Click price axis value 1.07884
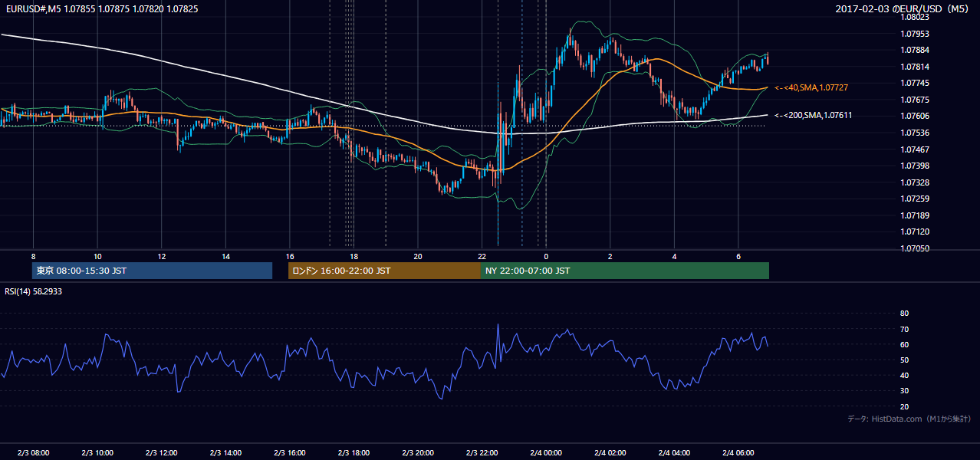 click(916, 51)
